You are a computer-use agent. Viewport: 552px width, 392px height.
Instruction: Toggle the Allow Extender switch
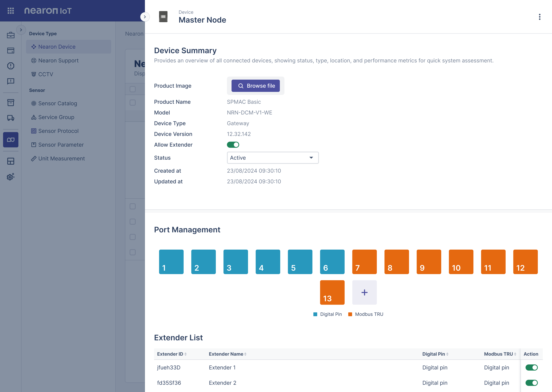click(x=233, y=145)
